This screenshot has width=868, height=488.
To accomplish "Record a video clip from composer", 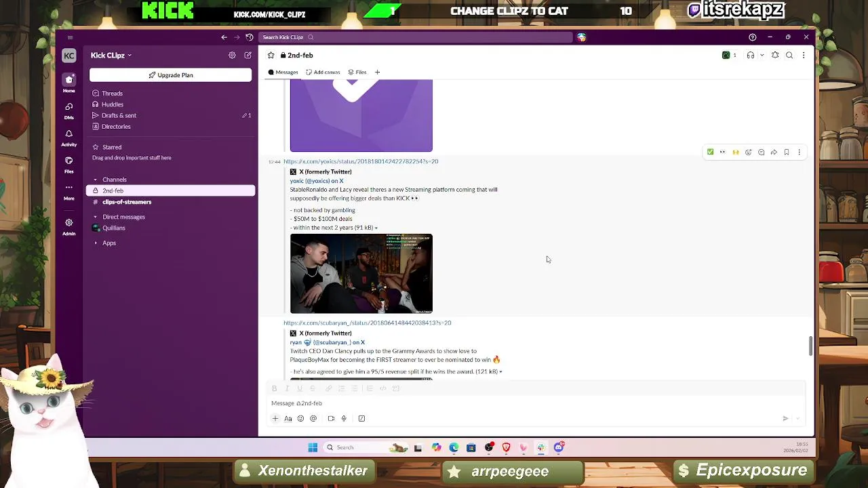I will click(x=331, y=418).
